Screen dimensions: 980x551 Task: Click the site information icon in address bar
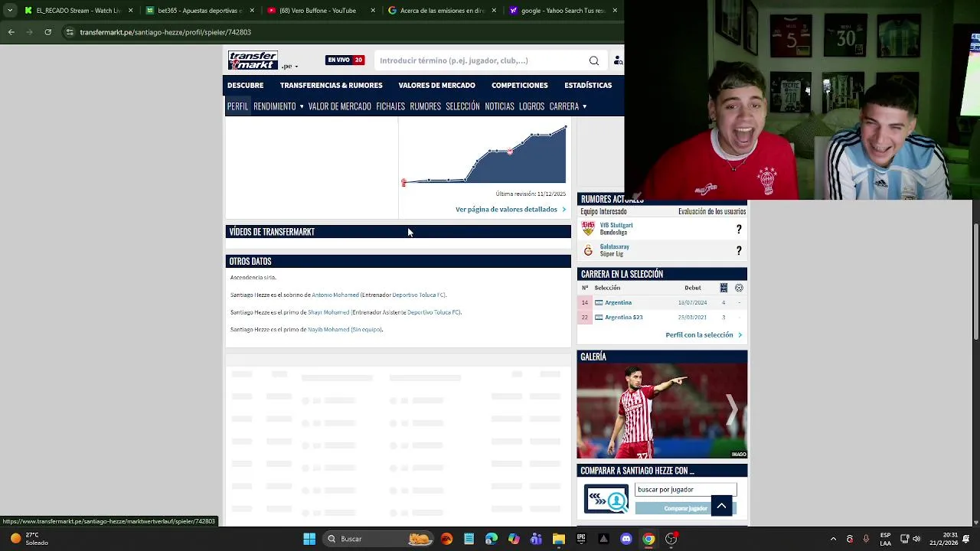coord(70,32)
